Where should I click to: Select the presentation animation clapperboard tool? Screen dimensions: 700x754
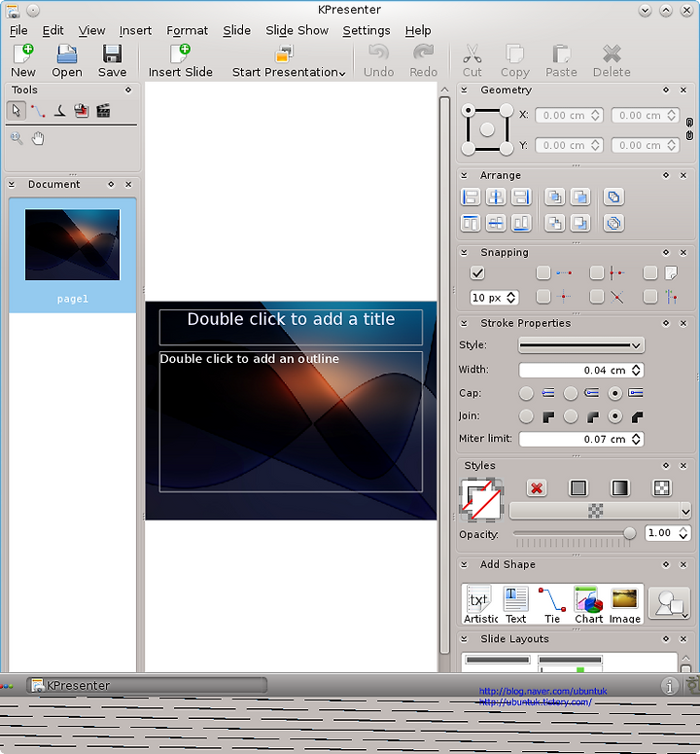point(103,111)
